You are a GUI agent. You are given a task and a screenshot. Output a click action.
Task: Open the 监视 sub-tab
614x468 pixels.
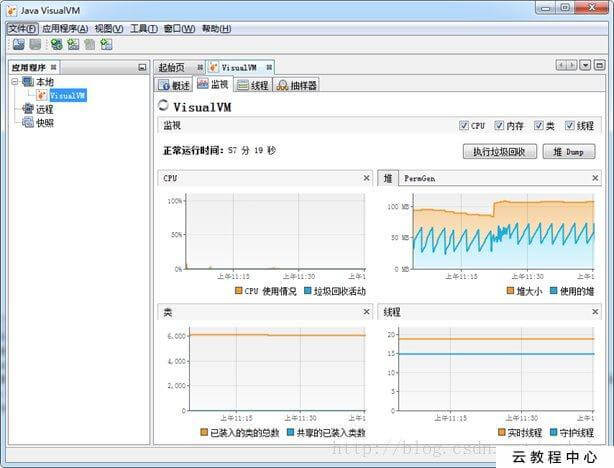(x=213, y=84)
